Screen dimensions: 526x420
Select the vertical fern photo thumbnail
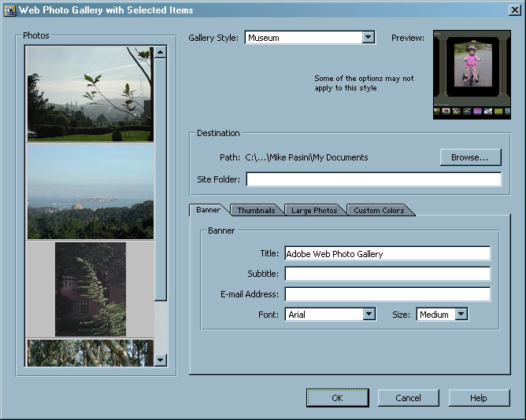click(90, 289)
